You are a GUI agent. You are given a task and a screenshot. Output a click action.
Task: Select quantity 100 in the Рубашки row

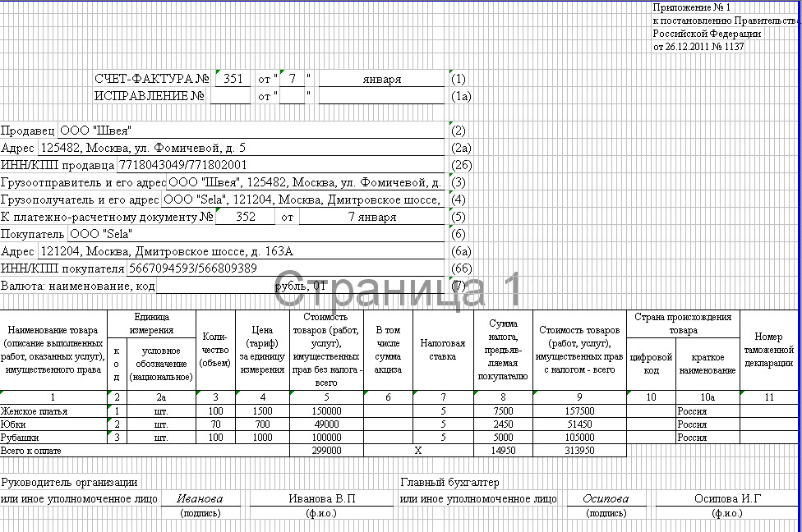click(215, 438)
